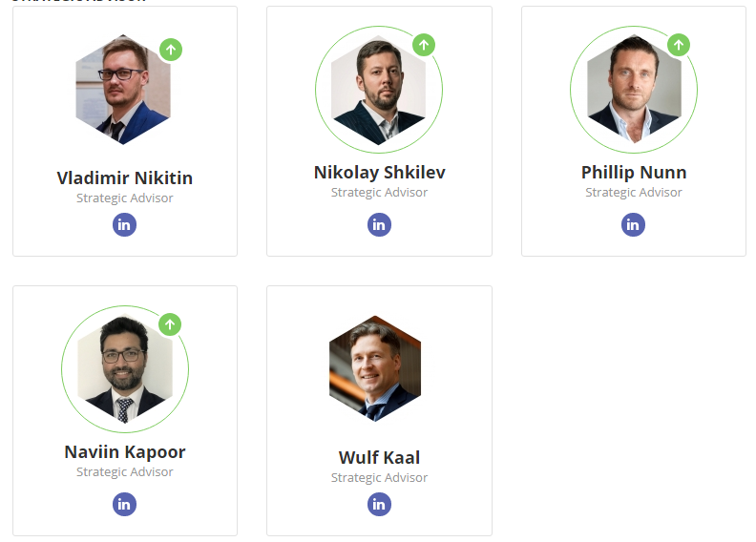Viewport: 756px width, 542px height.
Task: Select the Nikolay Shkilev name heading
Action: [379, 173]
